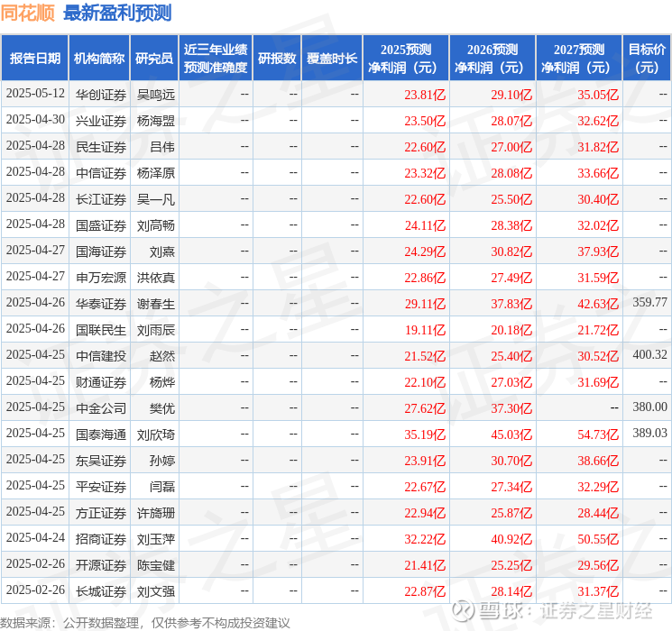Click analyst name 刘雨辰
This screenshot has height=631, width=672.
click(x=155, y=330)
